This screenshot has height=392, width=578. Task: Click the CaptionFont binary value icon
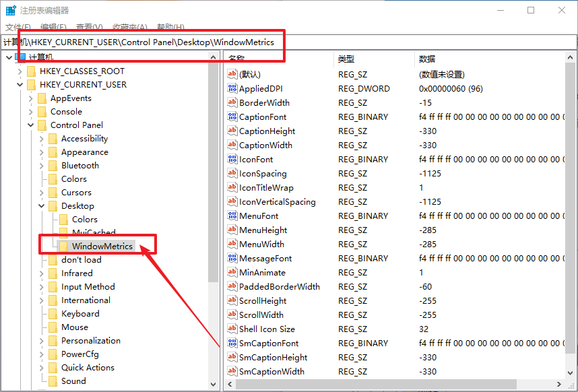pyautogui.click(x=232, y=117)
